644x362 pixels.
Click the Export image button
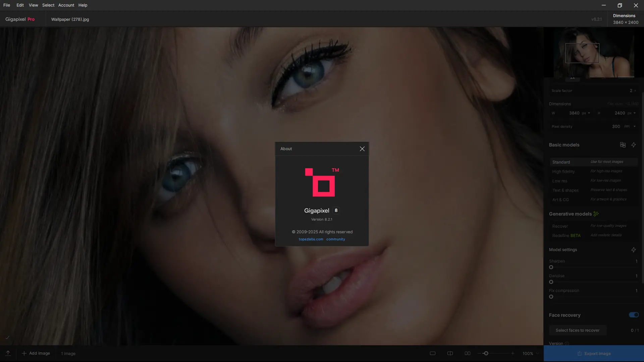point(594,354)
